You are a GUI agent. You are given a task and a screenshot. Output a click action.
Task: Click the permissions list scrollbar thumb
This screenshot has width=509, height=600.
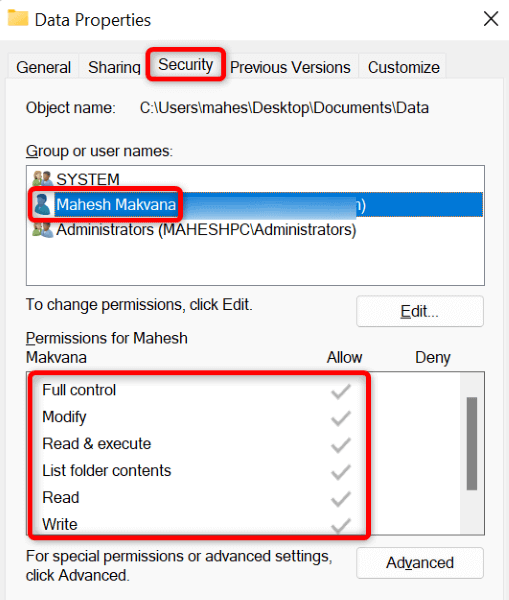click(472, 443)
